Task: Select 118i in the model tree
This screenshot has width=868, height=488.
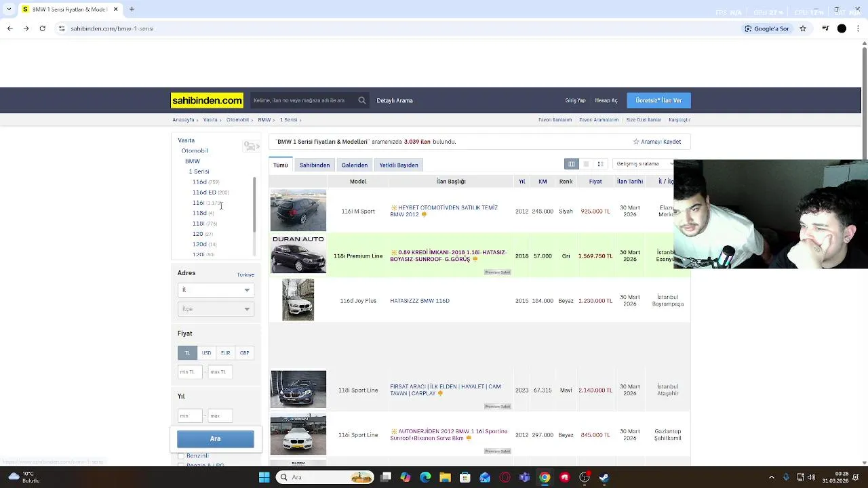Action: point(198,224)
